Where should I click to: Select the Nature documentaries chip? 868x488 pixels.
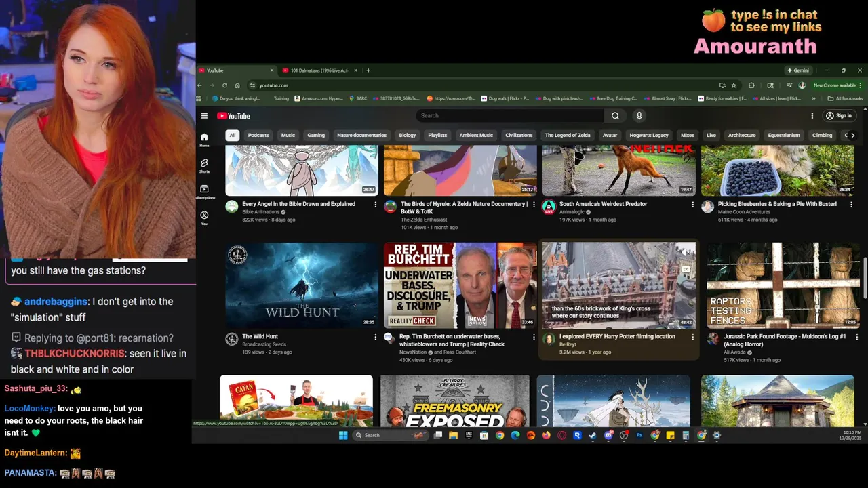[361, 135]
